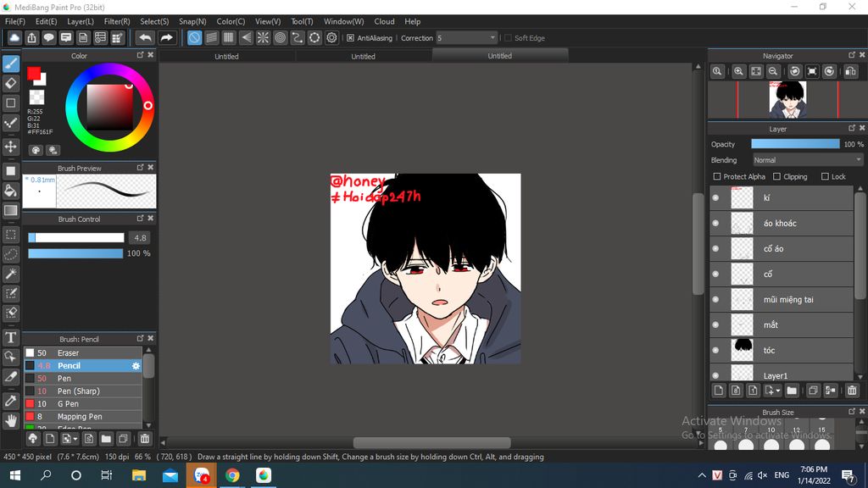Open Chrome from the taskbar
This screenshot has width=868, height=488.
click(232, 475)
